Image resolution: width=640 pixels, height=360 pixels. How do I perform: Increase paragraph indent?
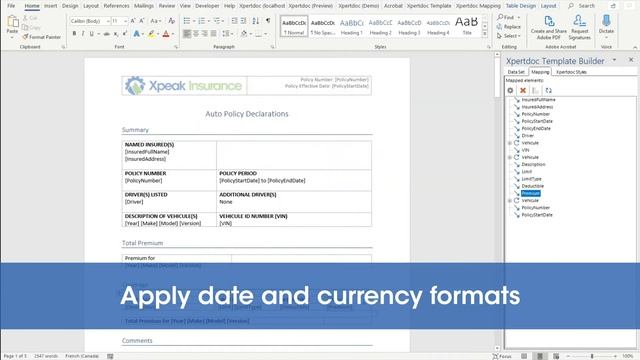pyautogui.click(x=243, y=21)
